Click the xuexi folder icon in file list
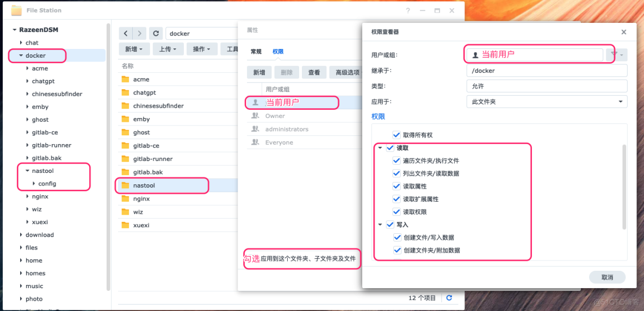 pos(125,225)
